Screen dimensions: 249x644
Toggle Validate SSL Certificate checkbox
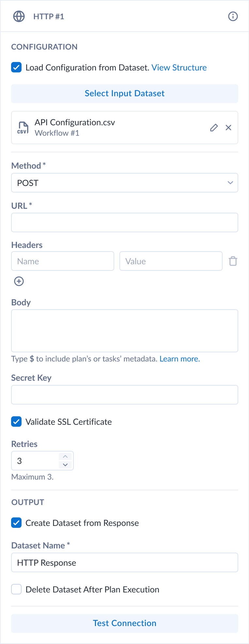pos(16,422)
